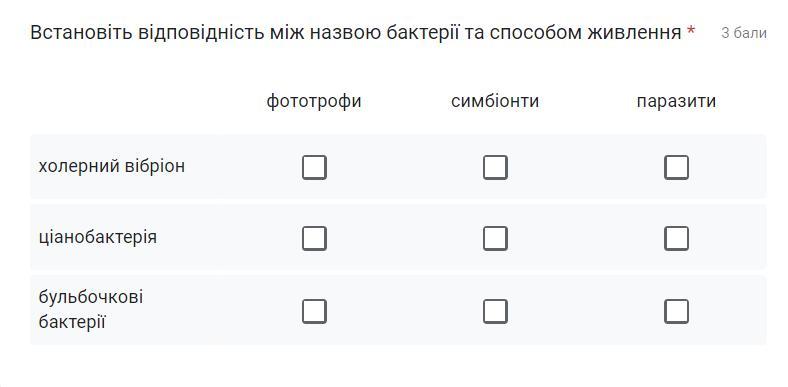788x387 pixels.
Task: Check паразити for бульбочкові бактерії
Action: click(x=676, y=312)
